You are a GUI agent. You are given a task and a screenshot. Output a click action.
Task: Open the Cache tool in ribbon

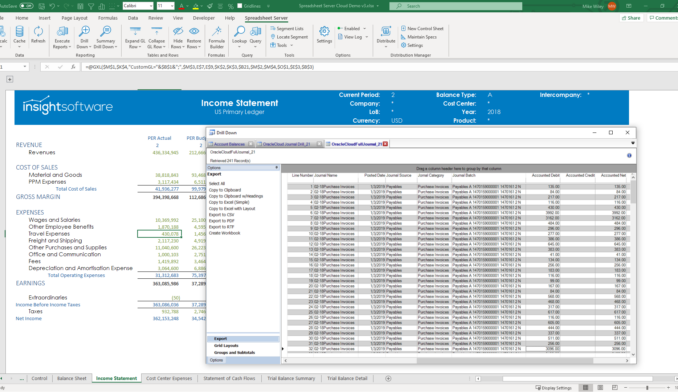19,36
